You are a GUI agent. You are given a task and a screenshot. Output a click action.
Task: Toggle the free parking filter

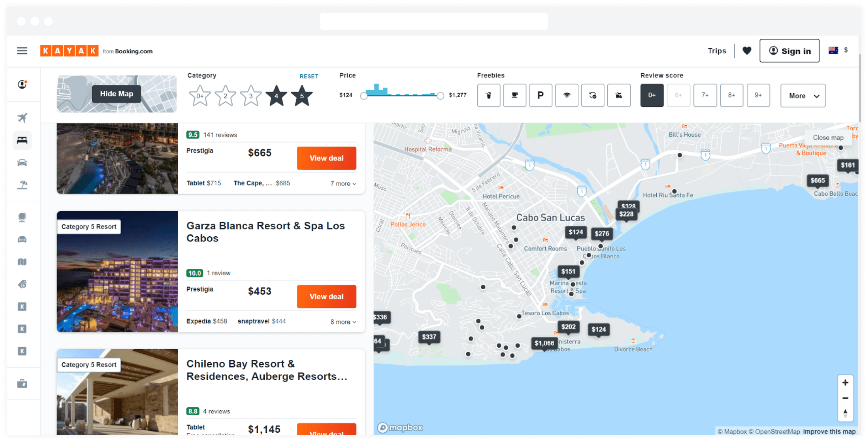point(540,95)
